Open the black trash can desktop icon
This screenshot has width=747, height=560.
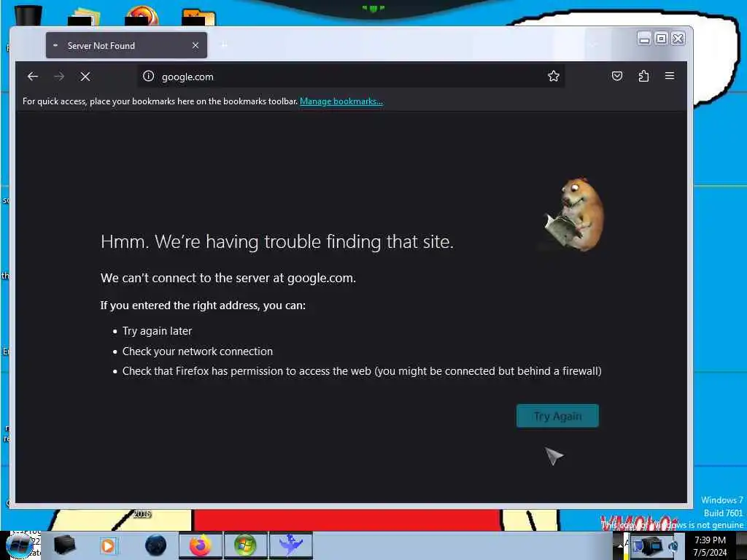(x=28, y=15)
